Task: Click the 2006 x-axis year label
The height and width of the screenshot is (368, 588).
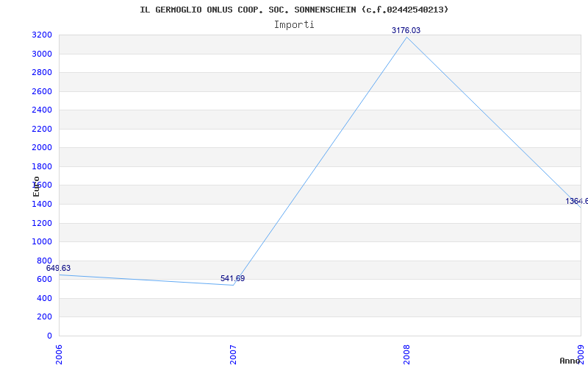Action: (59, 355)
